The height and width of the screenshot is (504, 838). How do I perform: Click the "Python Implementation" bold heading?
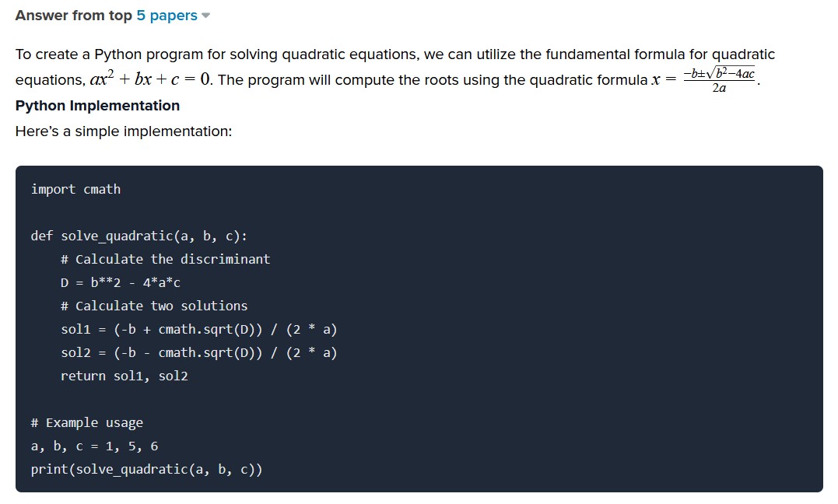[x=97, y=105]
